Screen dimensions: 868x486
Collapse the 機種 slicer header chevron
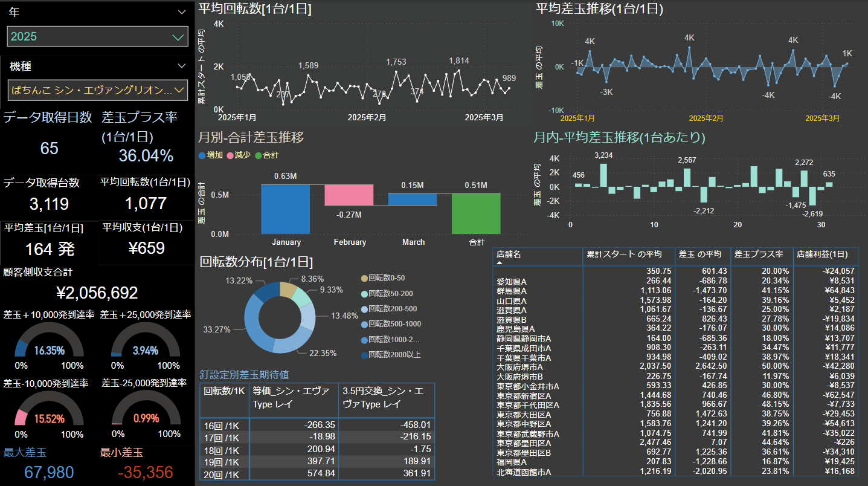point(182,66)
